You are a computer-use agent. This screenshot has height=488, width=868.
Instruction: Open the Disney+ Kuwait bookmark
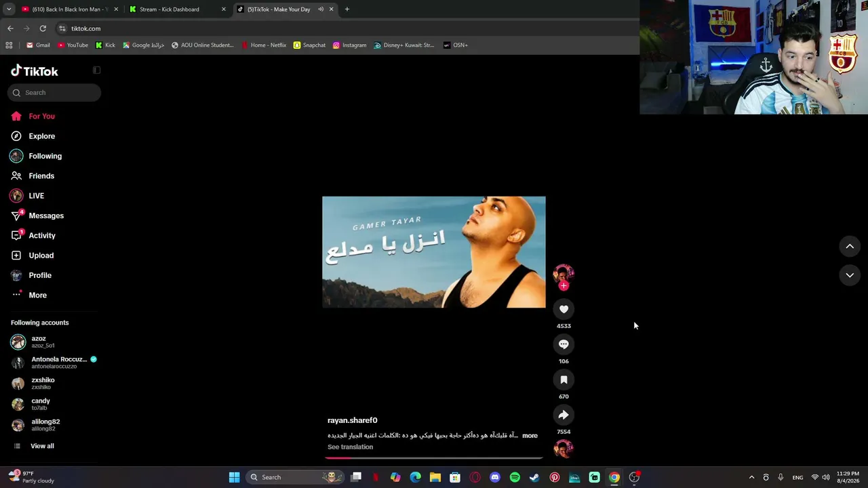[404, 45]
